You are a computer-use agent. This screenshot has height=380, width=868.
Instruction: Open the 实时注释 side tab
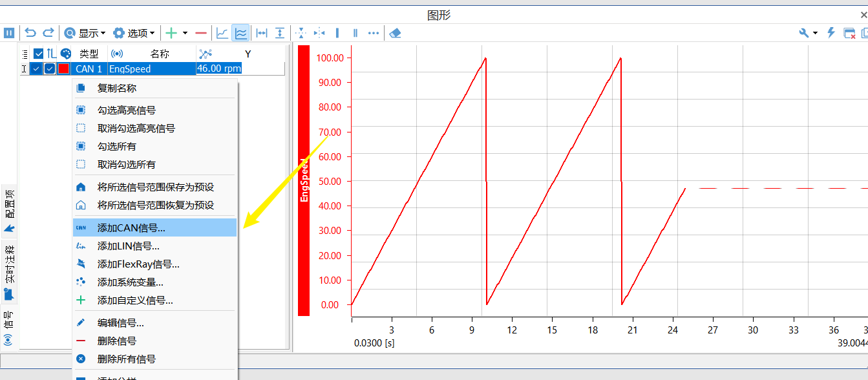point(9,272)
